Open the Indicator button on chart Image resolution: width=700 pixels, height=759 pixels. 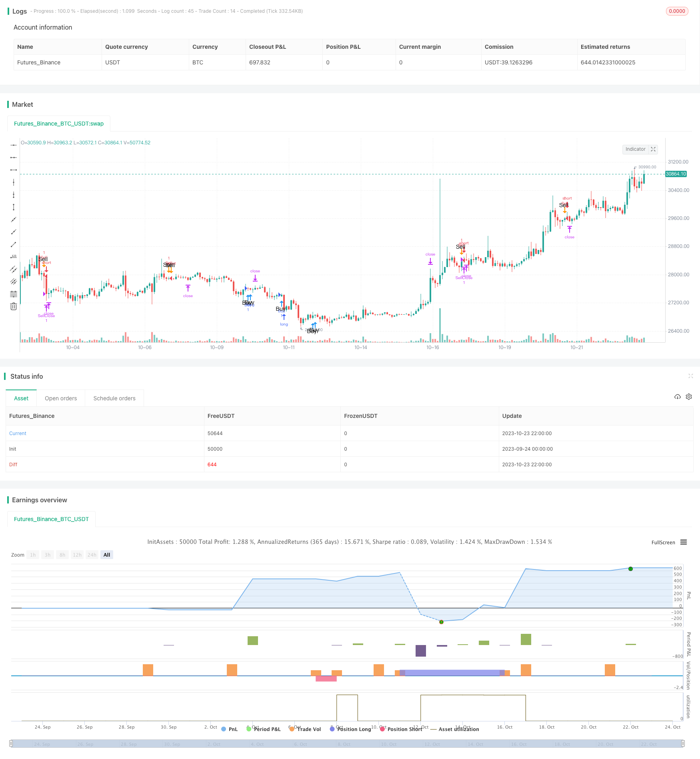click(635, 149)
